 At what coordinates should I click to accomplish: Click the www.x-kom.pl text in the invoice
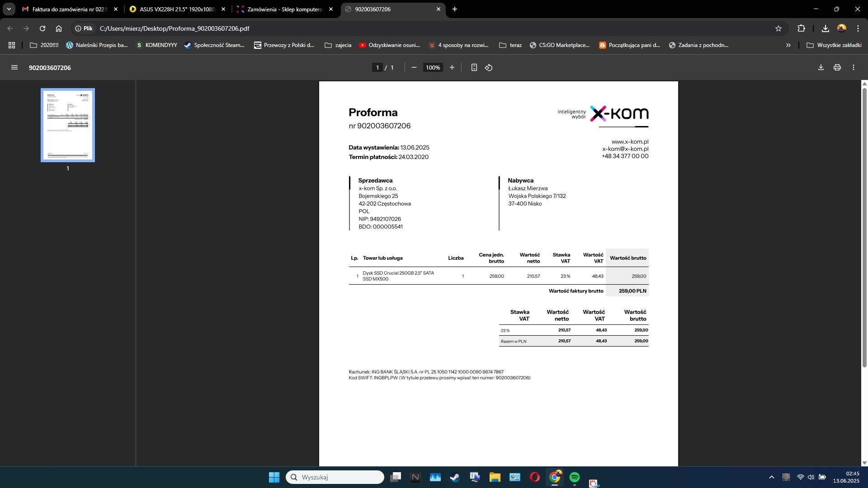pyautogui.click(x=630, y=141)
